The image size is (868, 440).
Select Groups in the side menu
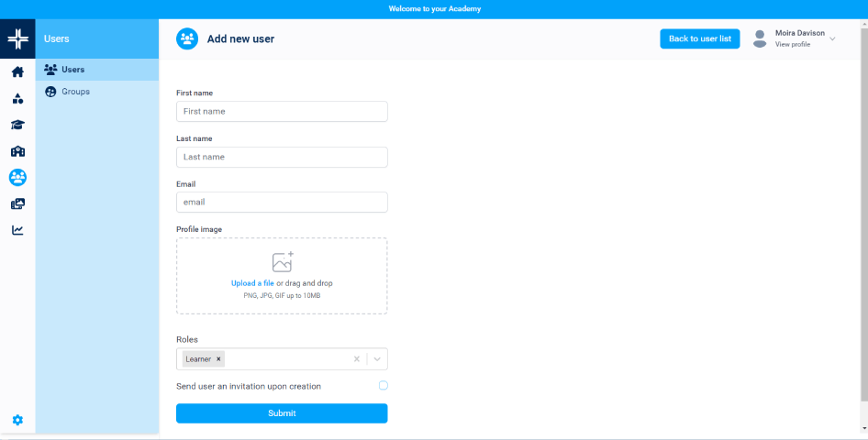[x=75, y=92]
